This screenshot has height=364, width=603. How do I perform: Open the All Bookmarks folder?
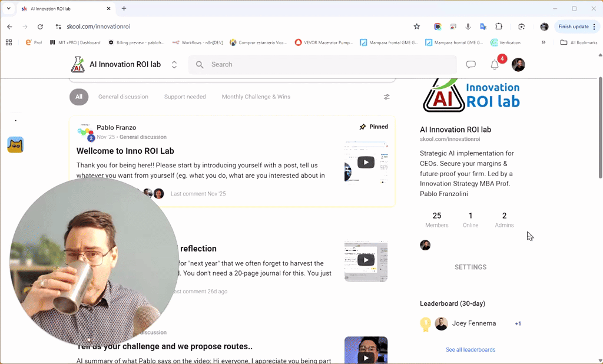coord(579,42)
